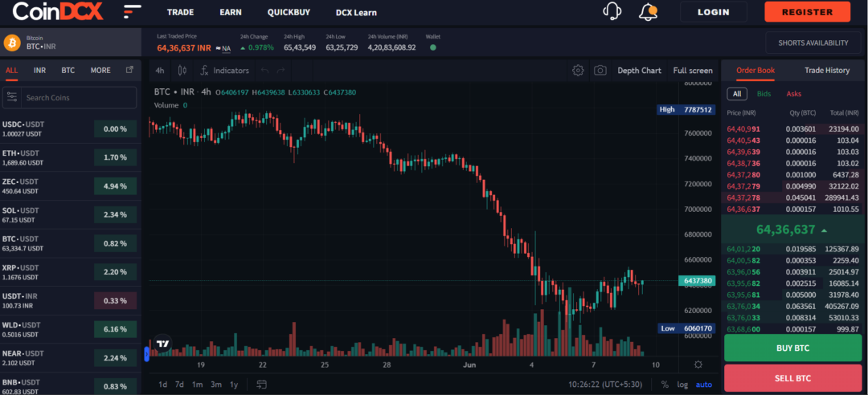Filter order book to Bids
Screen dimensions: 868x395
(x=764, y=93)
